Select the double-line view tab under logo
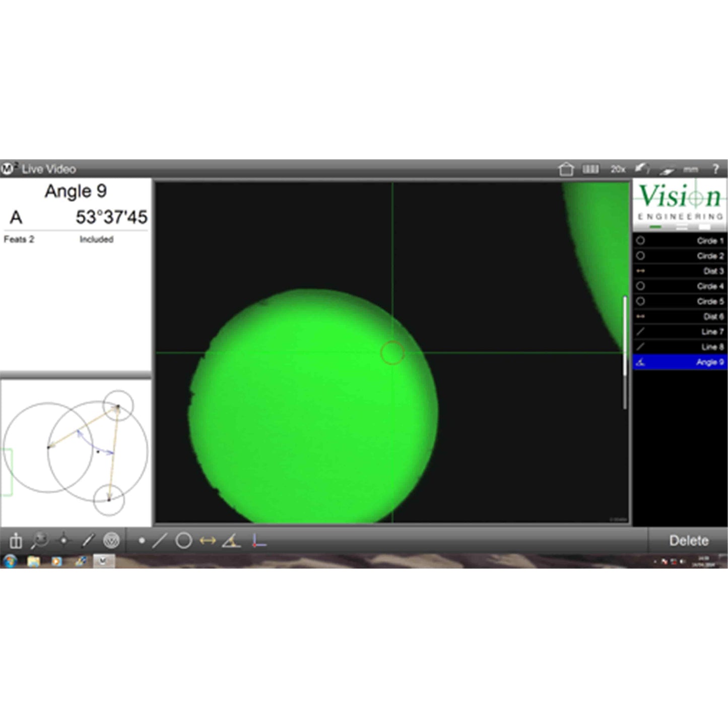Image resolution: width=728 pixels, height=728 pixels. point(681,227)
